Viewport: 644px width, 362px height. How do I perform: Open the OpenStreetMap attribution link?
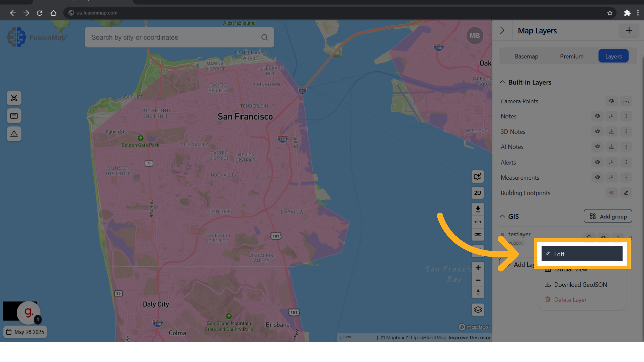pyautogui.click(x=426, y=338)
